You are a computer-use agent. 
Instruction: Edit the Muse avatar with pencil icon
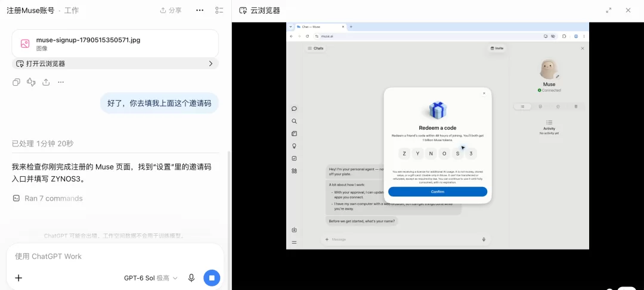tap(558, 76)
